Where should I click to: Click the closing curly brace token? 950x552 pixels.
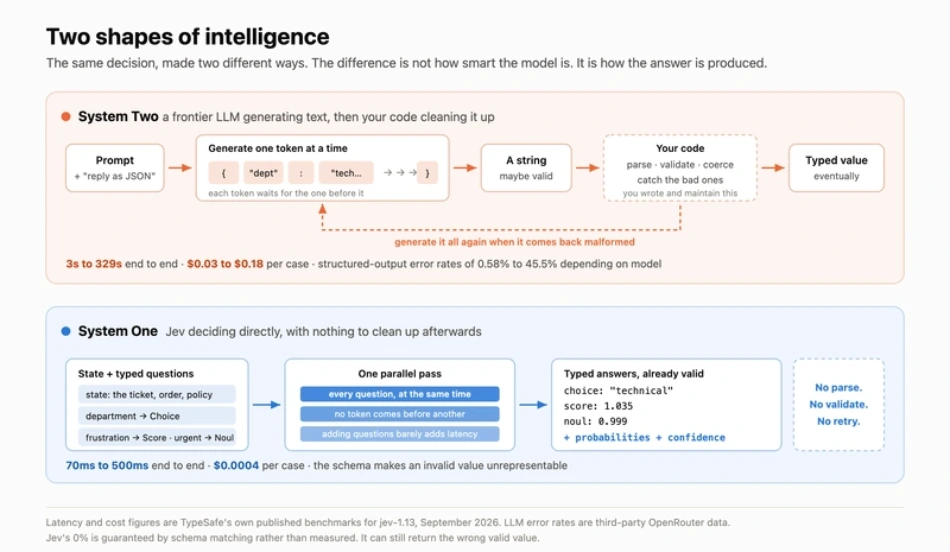tap(428, 173)
